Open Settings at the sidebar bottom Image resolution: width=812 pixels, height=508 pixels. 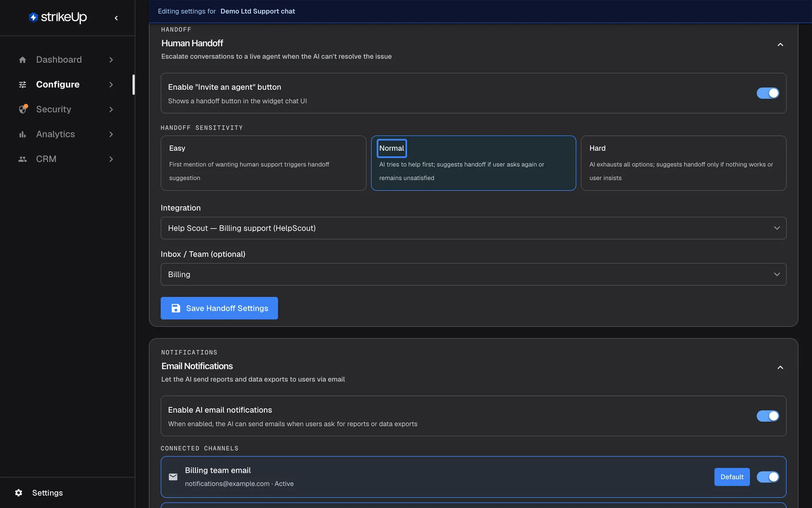[x=47, y=493]
